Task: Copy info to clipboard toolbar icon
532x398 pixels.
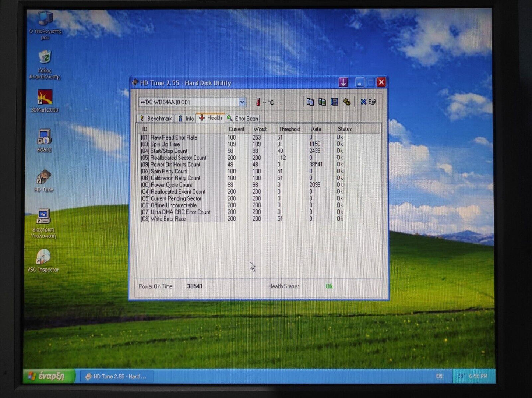Action: click(x=310, y=102)
